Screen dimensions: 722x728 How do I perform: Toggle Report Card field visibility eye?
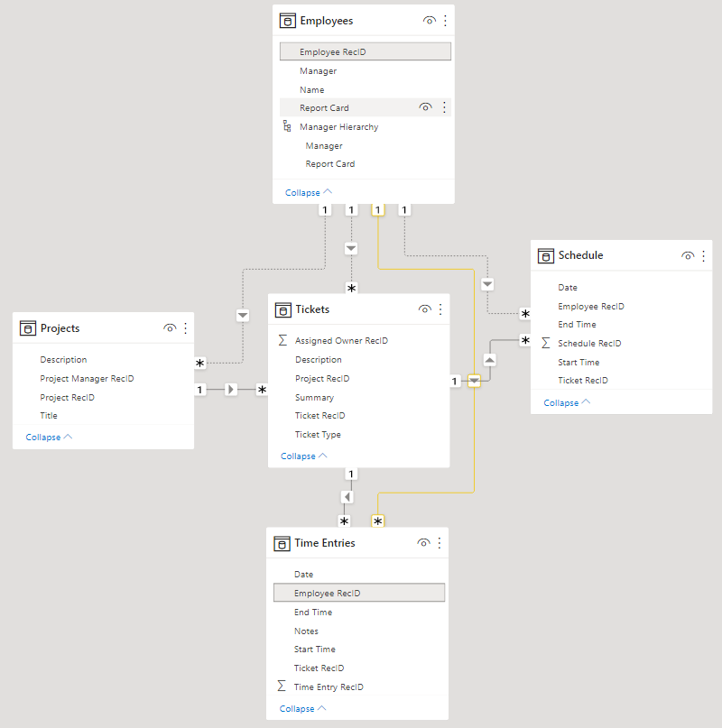tap(425, 107)
